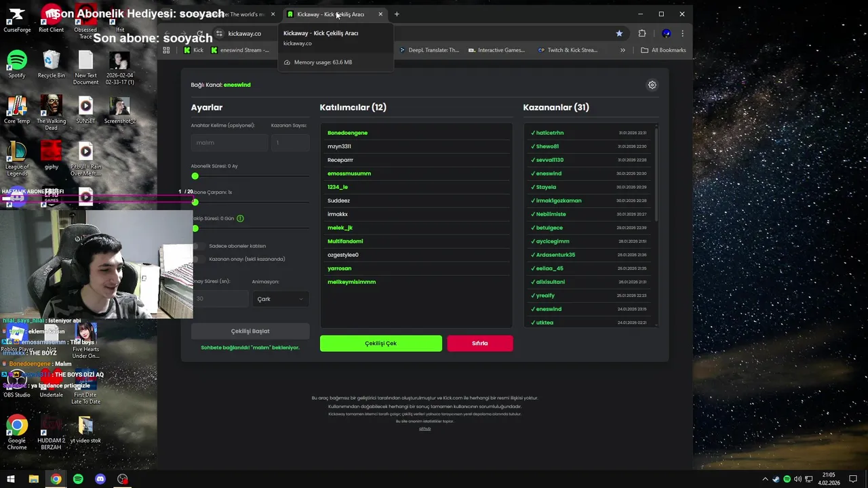Click the follow duration info icon
868x488 pixels.
(x=240, y=218)
